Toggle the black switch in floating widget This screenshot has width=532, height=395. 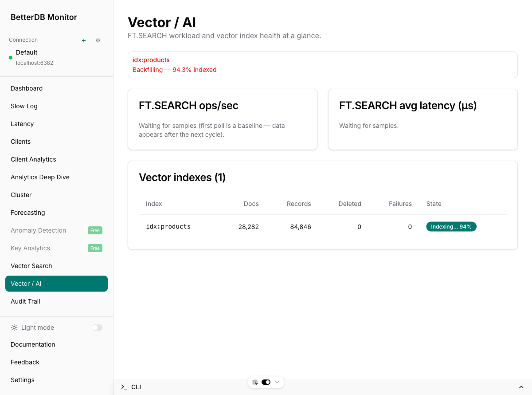point(266,382)
